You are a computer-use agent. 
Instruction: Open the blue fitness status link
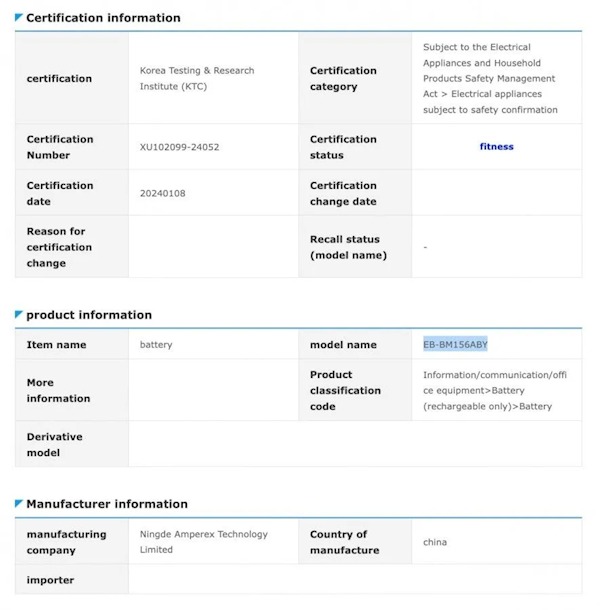pos(496,147)
